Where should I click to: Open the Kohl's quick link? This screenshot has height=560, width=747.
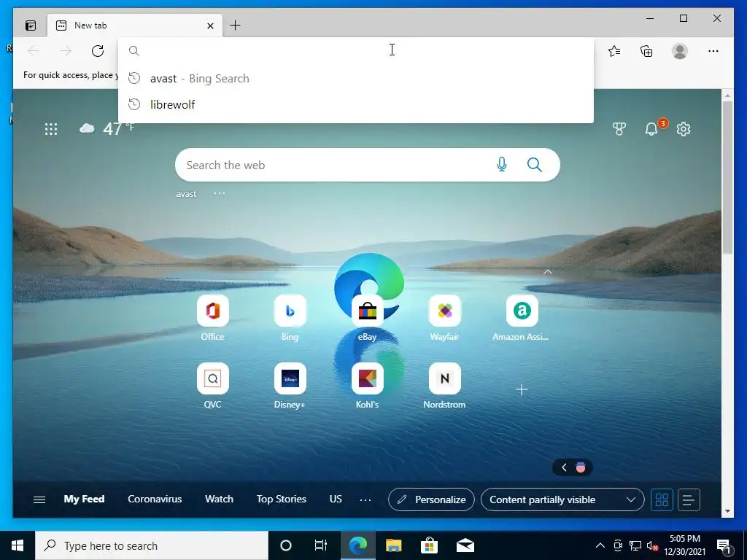[368, 386]
